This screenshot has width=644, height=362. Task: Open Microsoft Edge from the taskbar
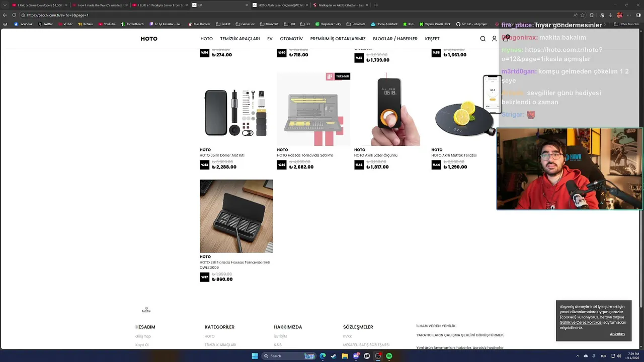[323, 356]
